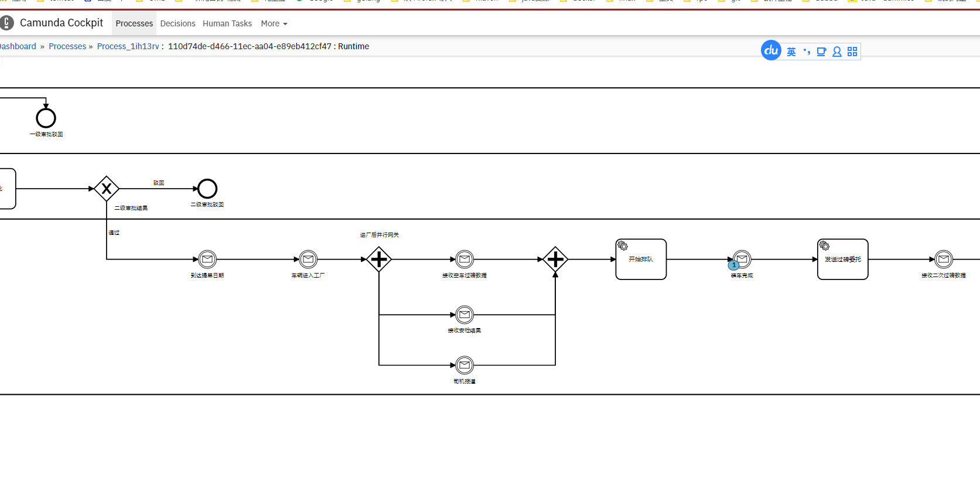The width and height of the screenshot is (980, 478).
Task: Select the 发送过磅委托 service task
Action: click(843, 259)
